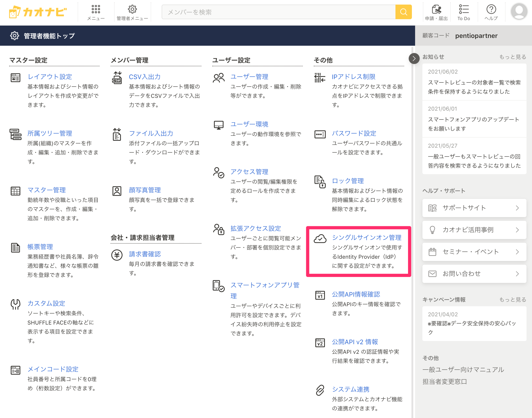Click the user profile avatar

point(519,11)
